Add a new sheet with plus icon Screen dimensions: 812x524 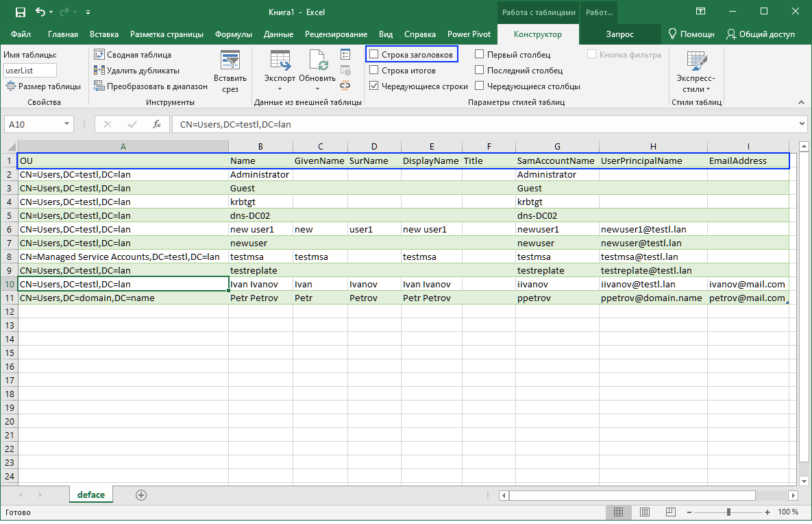click(x=141, y=495)
